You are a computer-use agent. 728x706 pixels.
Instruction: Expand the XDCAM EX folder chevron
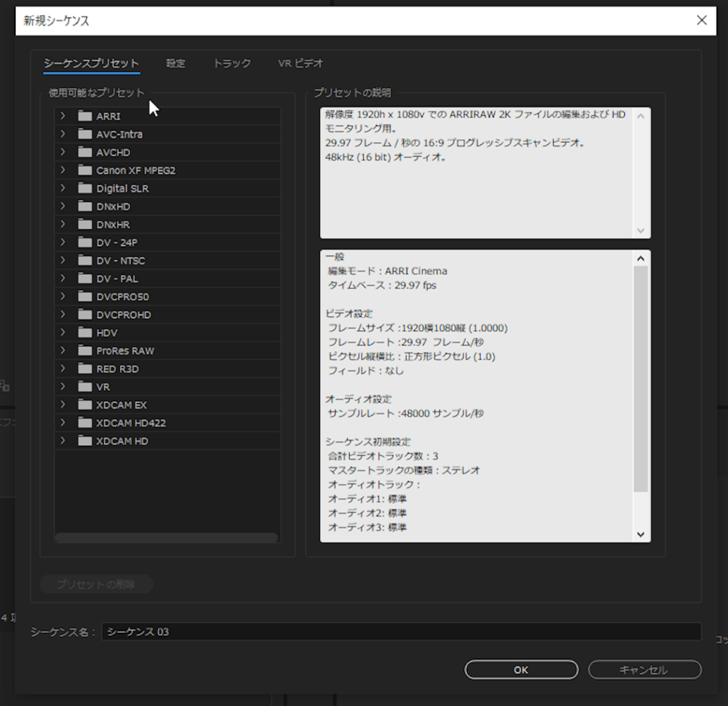click(x=63, y=405)
